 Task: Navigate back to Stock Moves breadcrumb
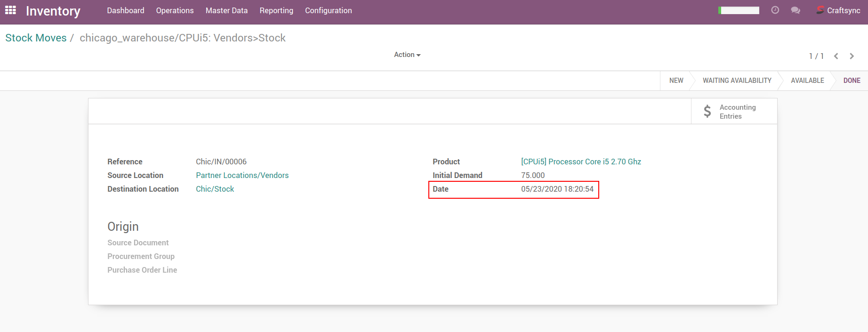[x=36, y=38]
